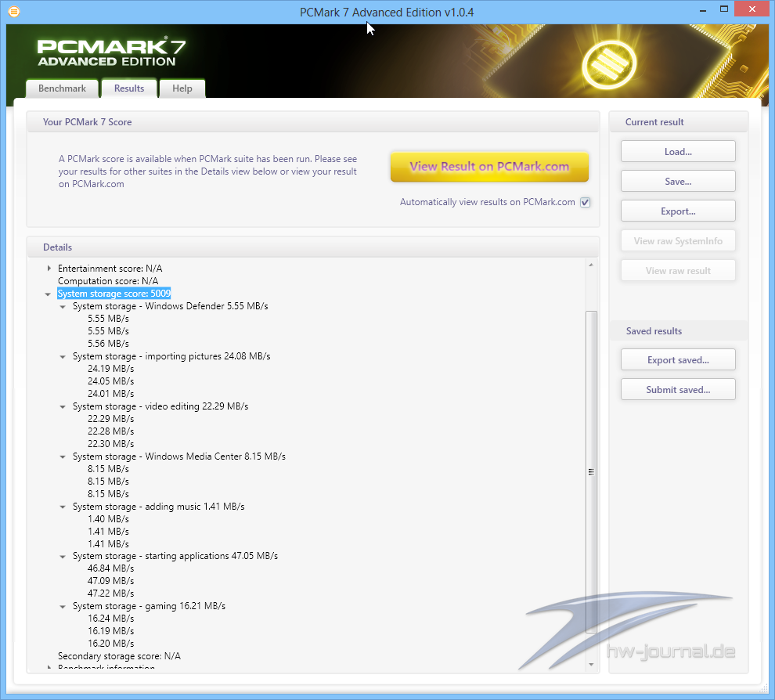Select gaming 16.21 MB/s row
This screenshot has height=700, width=775.
(149, 606)
